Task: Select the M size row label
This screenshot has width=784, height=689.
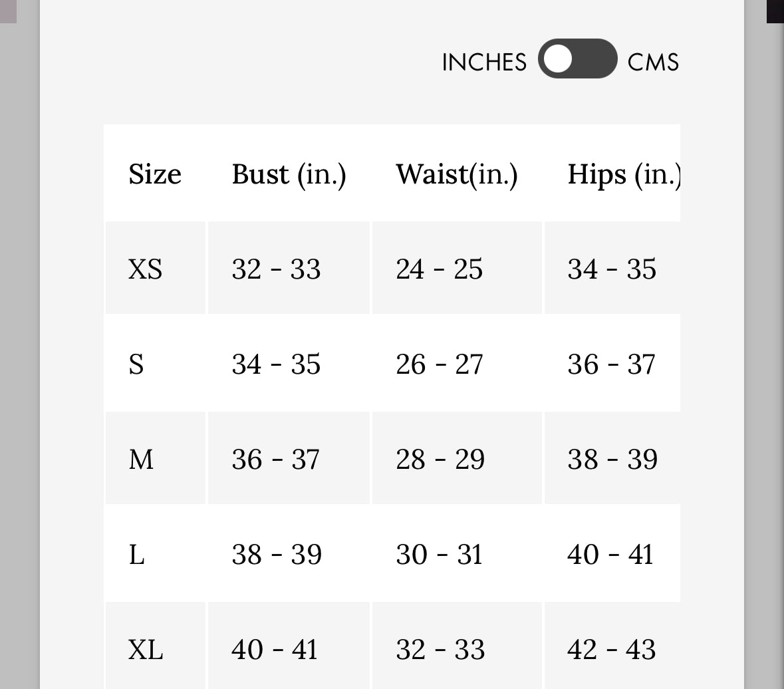Action: (x=141, y=460)
